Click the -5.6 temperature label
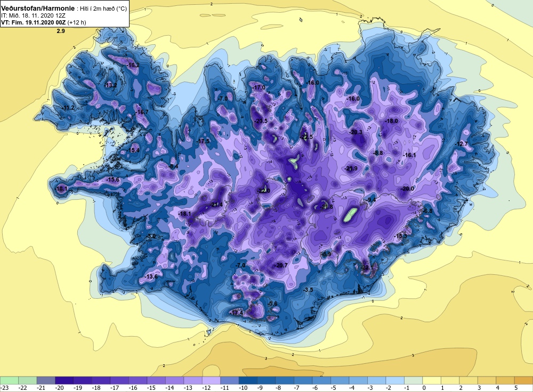533x392 pixels. [272, 304]
